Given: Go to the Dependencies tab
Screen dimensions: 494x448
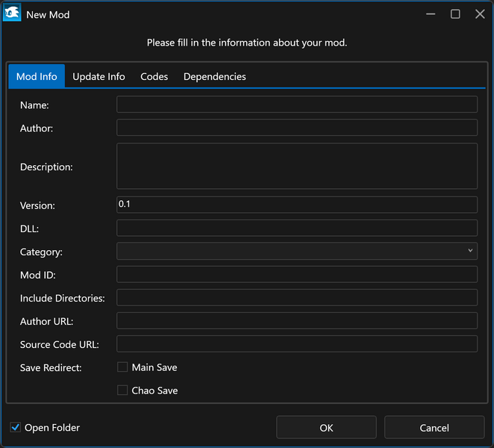Looking at the screenshot, I should tap(214, 77).
